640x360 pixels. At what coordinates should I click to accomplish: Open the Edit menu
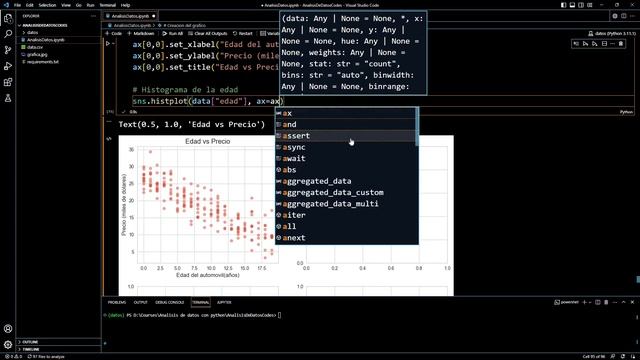(30, 5)
